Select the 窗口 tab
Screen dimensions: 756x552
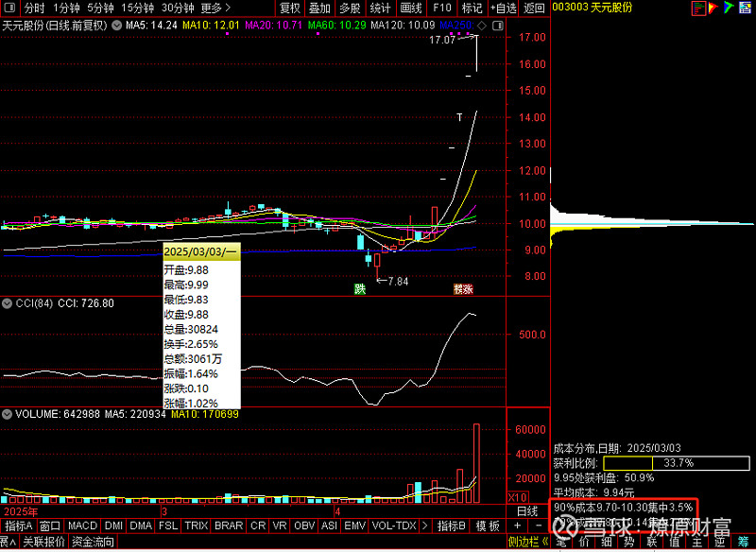pyautogui.click(x=50, y=526)
